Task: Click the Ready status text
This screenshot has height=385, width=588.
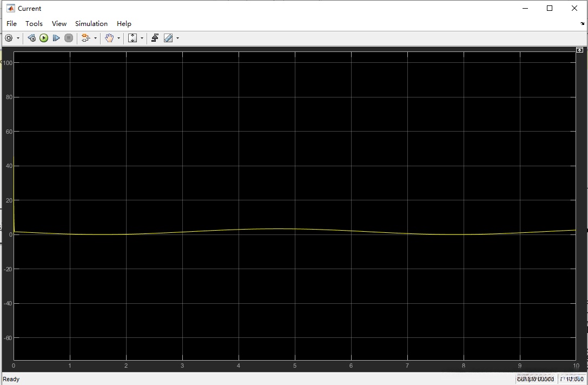Action: 11,379
